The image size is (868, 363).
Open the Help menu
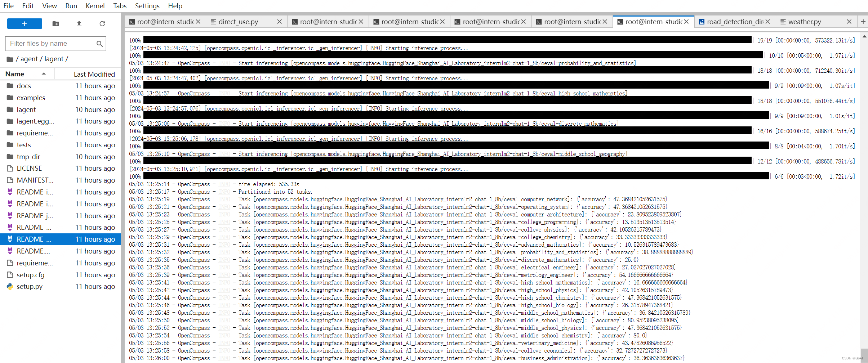[x=175, y=6]
